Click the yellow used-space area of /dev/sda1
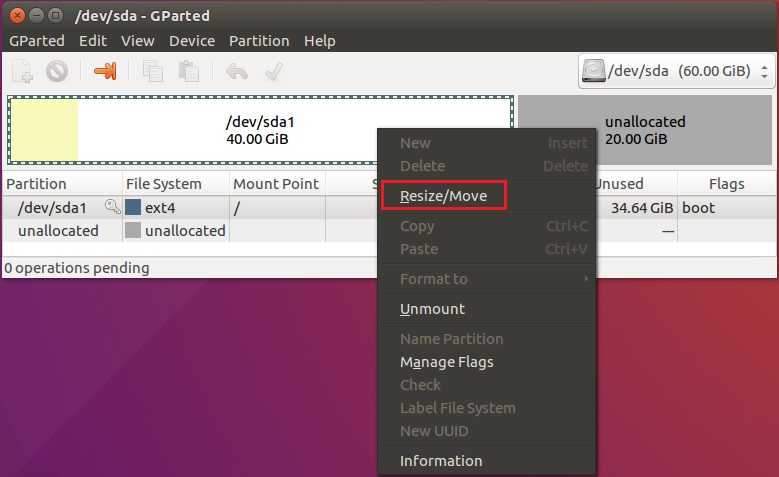The image size is (779, 477). (x=45, y=130)
